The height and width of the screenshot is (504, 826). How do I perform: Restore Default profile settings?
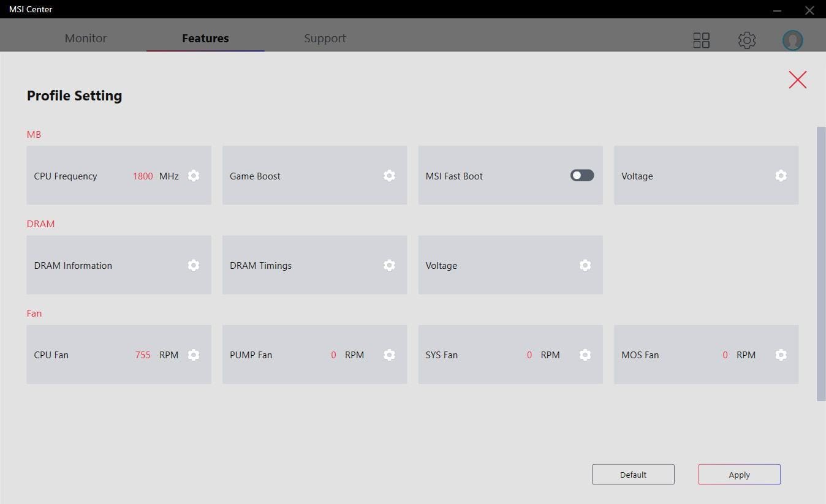coord(633,474)
